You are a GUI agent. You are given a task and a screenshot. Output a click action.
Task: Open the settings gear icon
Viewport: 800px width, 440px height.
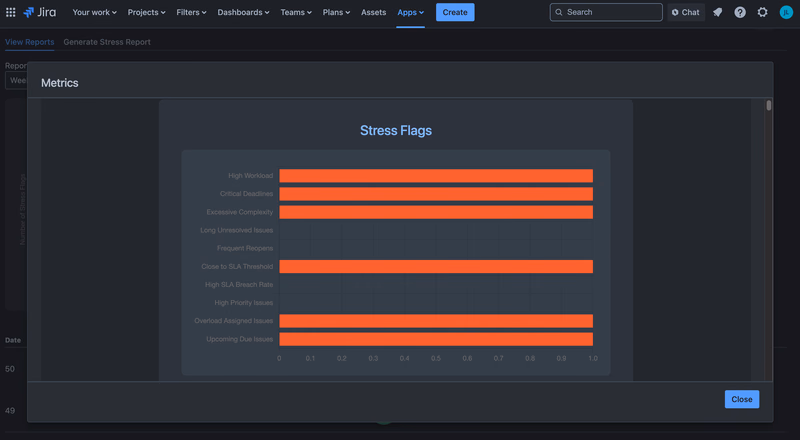click(762, 12)
